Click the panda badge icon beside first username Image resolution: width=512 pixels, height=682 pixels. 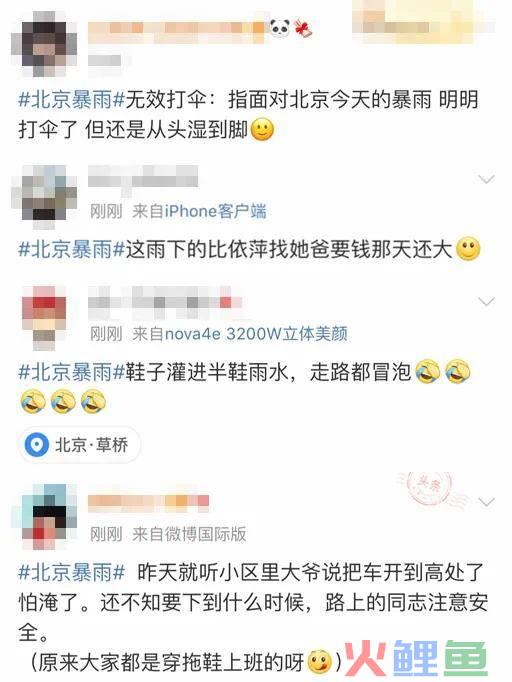coord(280,29)
